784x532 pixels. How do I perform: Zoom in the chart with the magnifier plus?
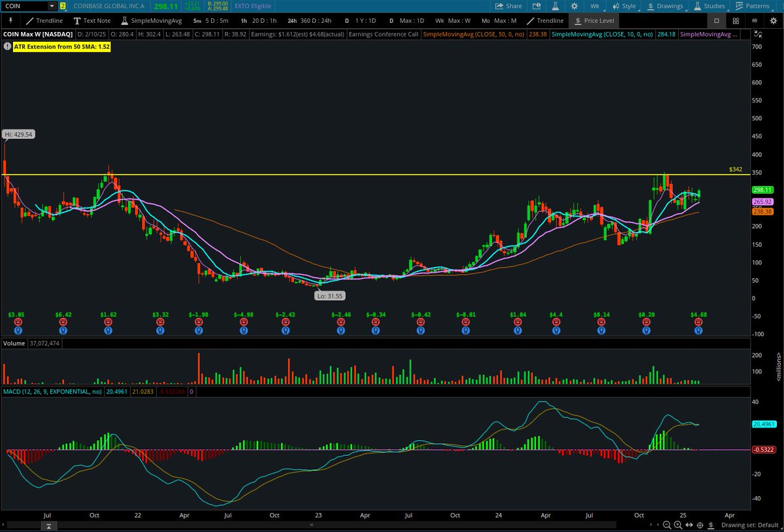tap(678, 525)
